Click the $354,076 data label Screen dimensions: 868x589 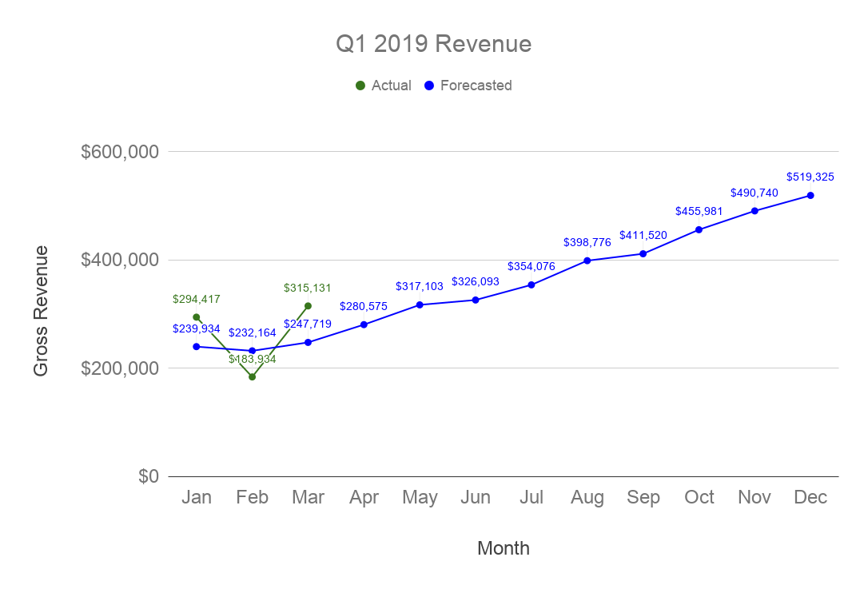click(532, 266)
